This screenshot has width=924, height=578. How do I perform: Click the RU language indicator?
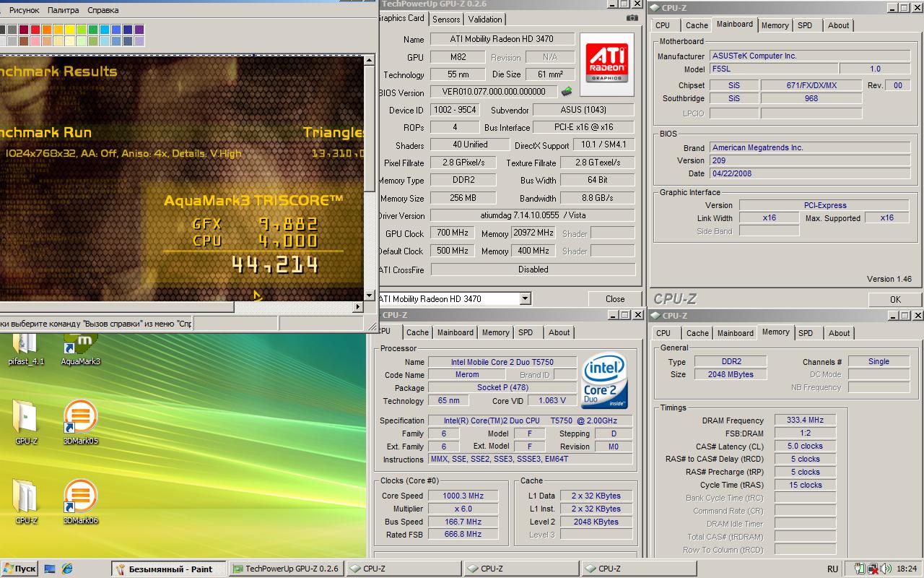pyautogui.click(x=833, y=569)
